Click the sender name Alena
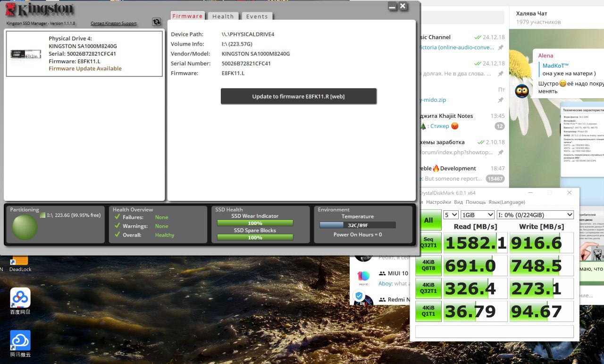Image resolution: width=604 pixels, height=364 pixels. (x=545, y=56)
